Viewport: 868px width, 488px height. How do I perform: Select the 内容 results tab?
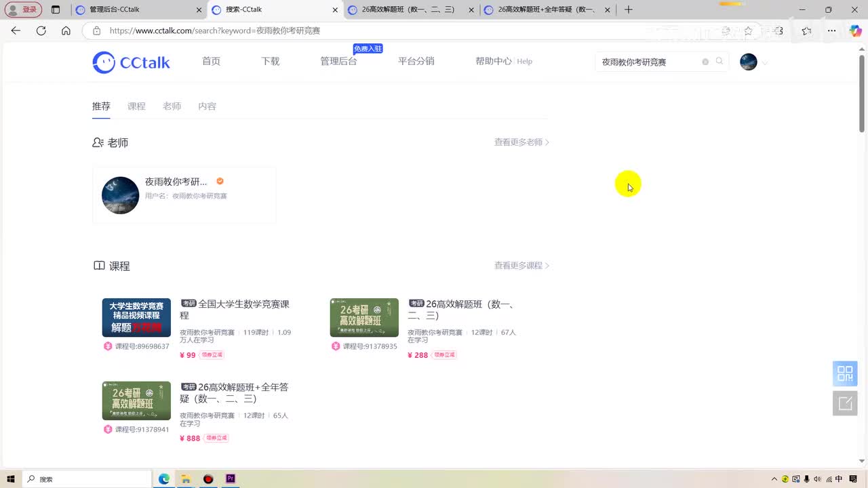(x=207, y=106)
